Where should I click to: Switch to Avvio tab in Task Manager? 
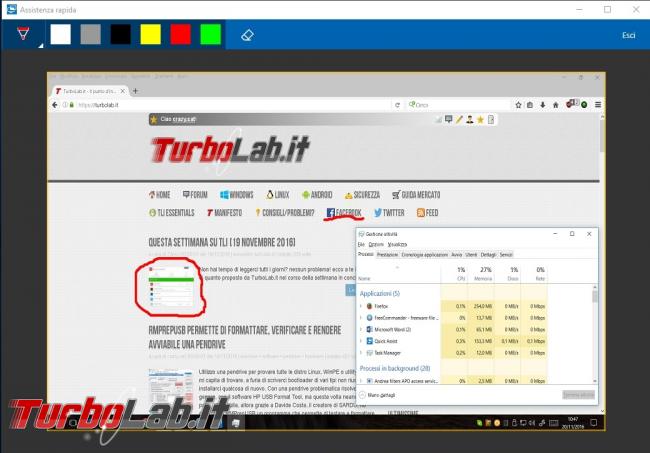click(456, 254)
